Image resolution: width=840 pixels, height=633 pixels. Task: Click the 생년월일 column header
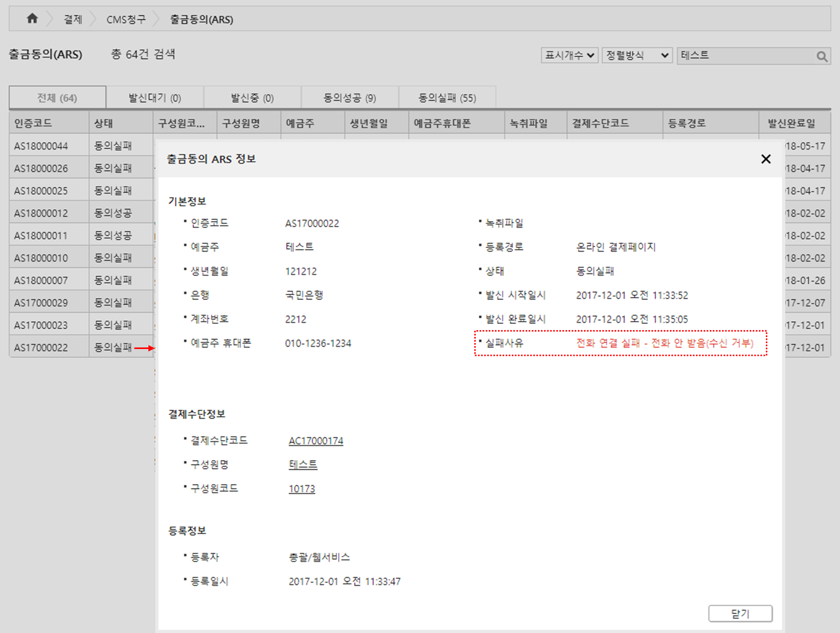pos(377,123)
